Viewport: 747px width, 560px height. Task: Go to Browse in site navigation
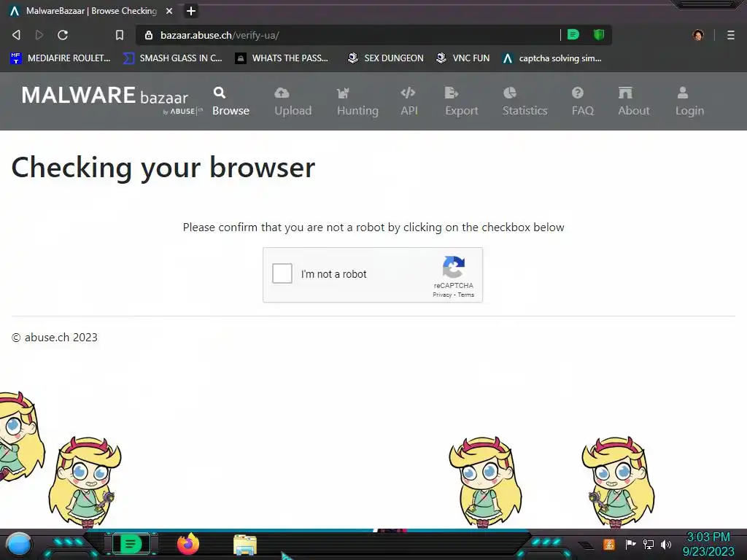pos(231,101)
